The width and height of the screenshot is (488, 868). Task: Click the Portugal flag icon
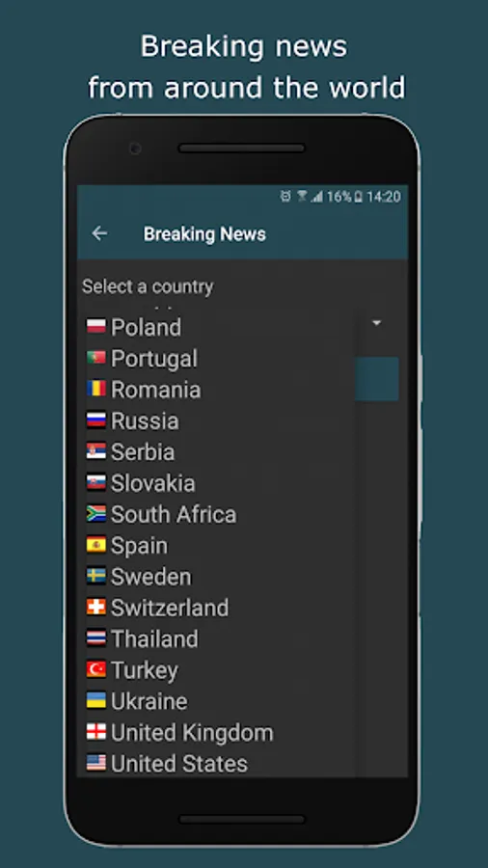pos(96,358)
